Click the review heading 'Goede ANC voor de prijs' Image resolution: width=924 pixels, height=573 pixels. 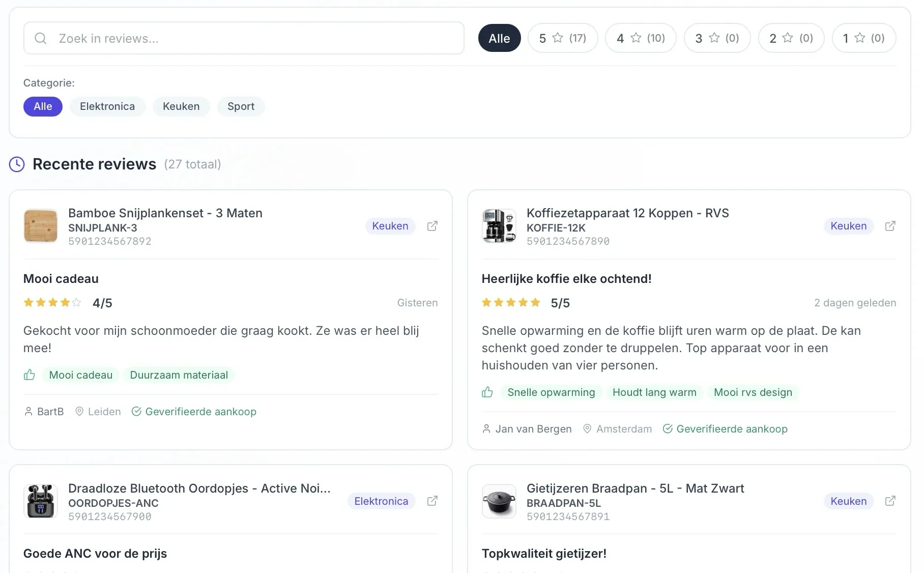(x=95, y=554)
